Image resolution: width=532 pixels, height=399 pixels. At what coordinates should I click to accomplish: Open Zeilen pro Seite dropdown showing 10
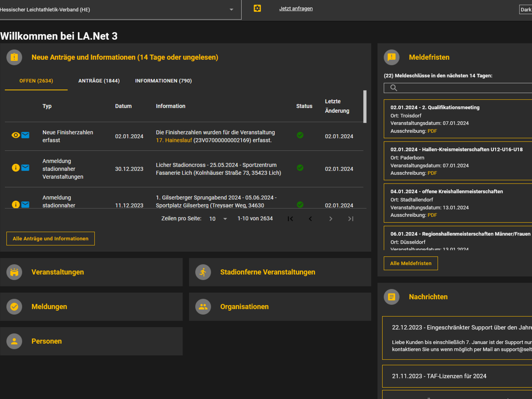point(218,219)
